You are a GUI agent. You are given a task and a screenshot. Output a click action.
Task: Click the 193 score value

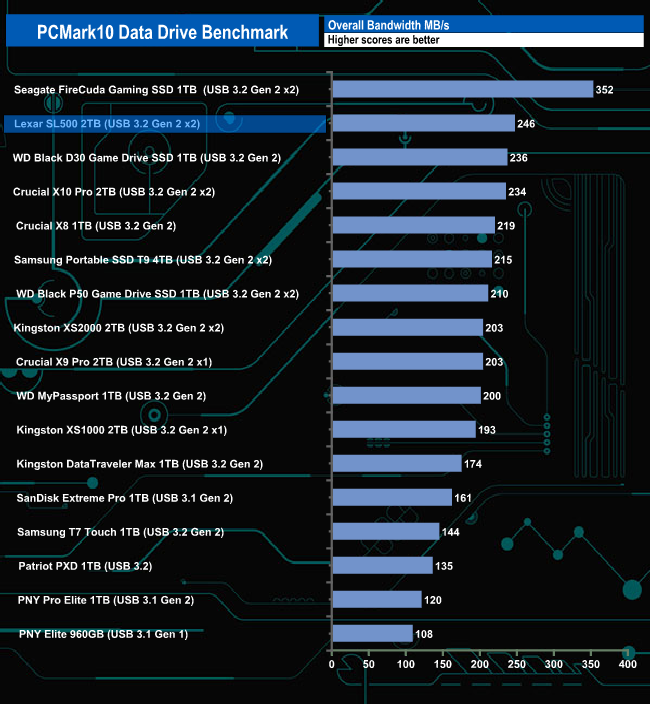coord(487,430)
